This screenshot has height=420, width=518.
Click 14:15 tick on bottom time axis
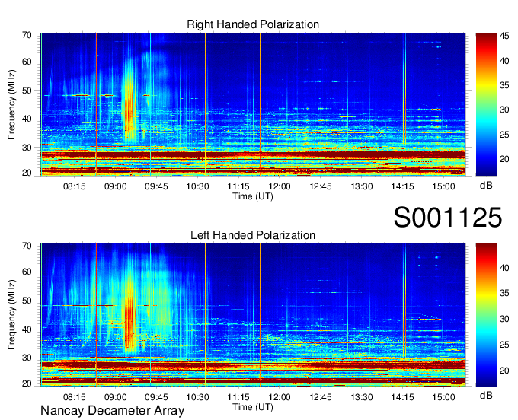402,397
